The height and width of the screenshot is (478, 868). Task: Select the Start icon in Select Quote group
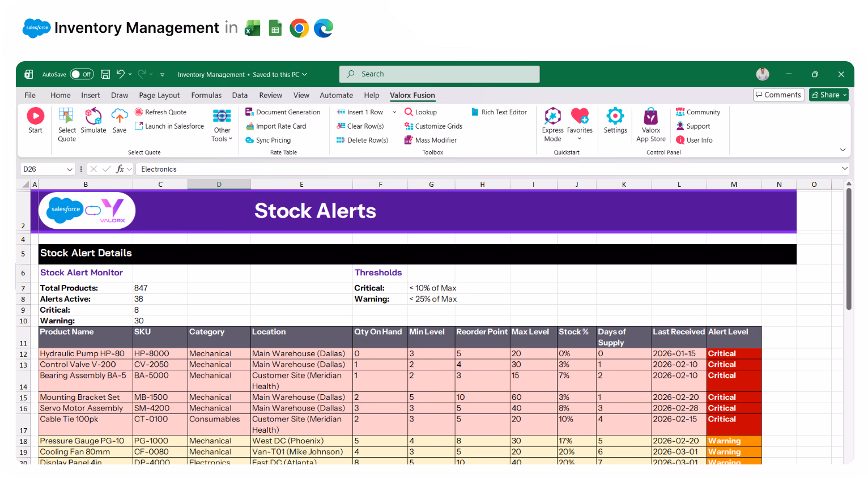tap(35, 120)
